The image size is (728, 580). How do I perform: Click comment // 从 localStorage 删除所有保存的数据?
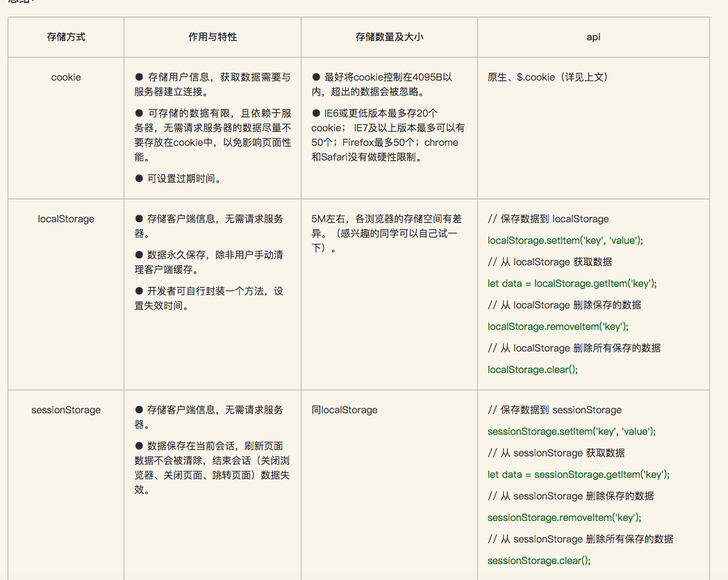tap(574, 348)
